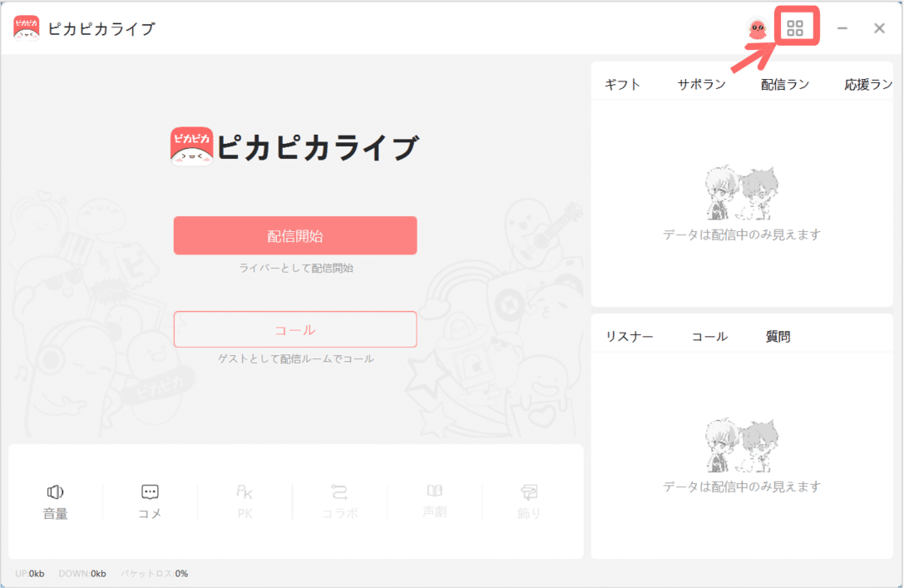Click the ライバーとして配信開始 caption

(x=296, y=268)
